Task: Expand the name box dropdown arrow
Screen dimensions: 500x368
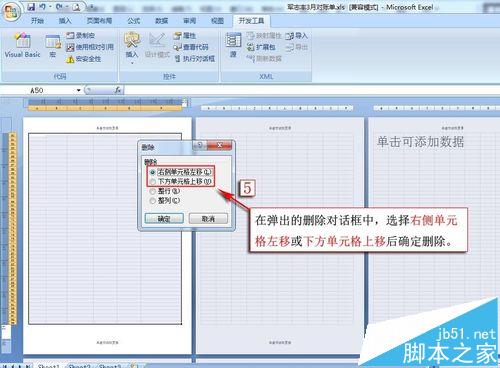Action: coord(79,90)
